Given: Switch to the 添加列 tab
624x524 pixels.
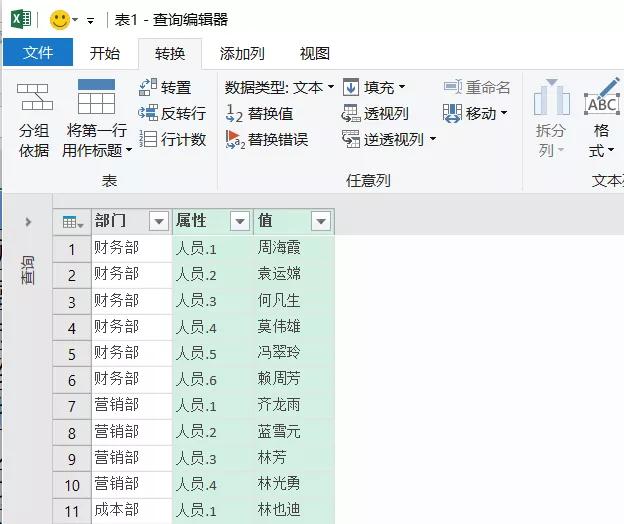Looking at the screenshot, I should pyautogui.click(x=242, y=53).
